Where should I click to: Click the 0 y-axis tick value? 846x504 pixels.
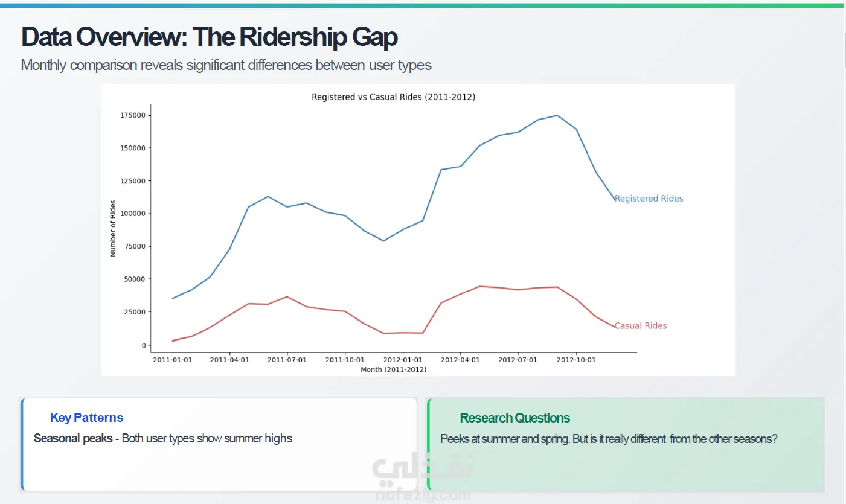click(144, 345)
